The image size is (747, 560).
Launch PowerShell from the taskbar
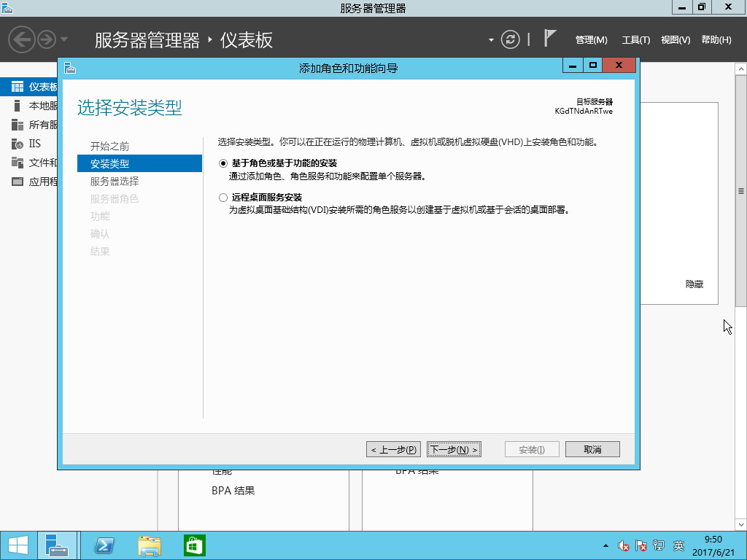(104, 545)
